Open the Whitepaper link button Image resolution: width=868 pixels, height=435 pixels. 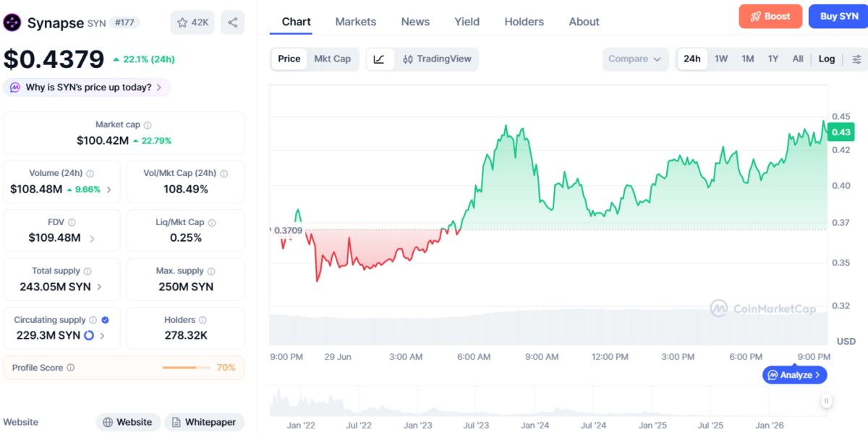(205, 422)
